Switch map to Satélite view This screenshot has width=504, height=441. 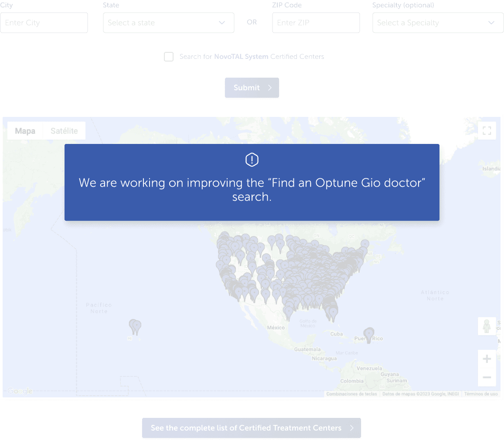(x=64, y=131)
